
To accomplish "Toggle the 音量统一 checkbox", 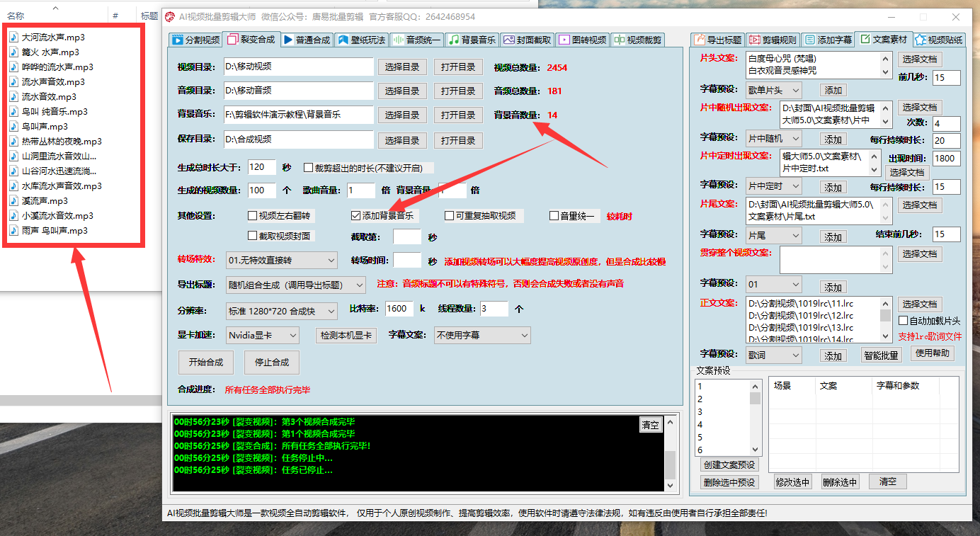I will tap(554, 216).
